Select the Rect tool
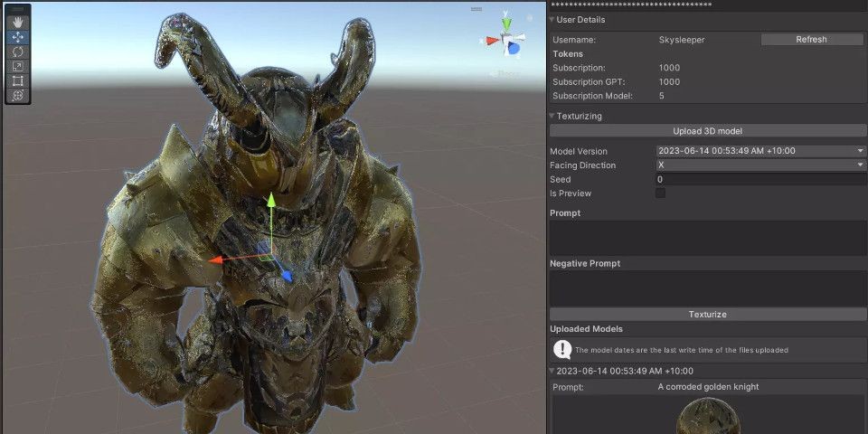Viewport: 868px width, 434px height. [18, 80]
